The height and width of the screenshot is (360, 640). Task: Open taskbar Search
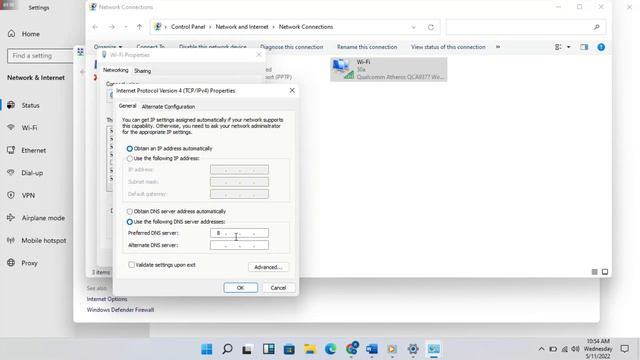pos(227,349)
